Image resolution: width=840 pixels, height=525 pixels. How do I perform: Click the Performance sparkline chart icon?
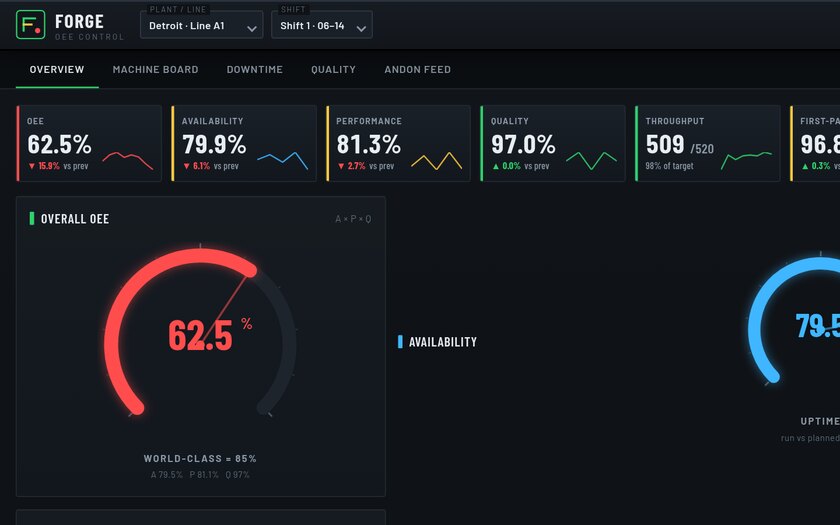tap(436, 161)
